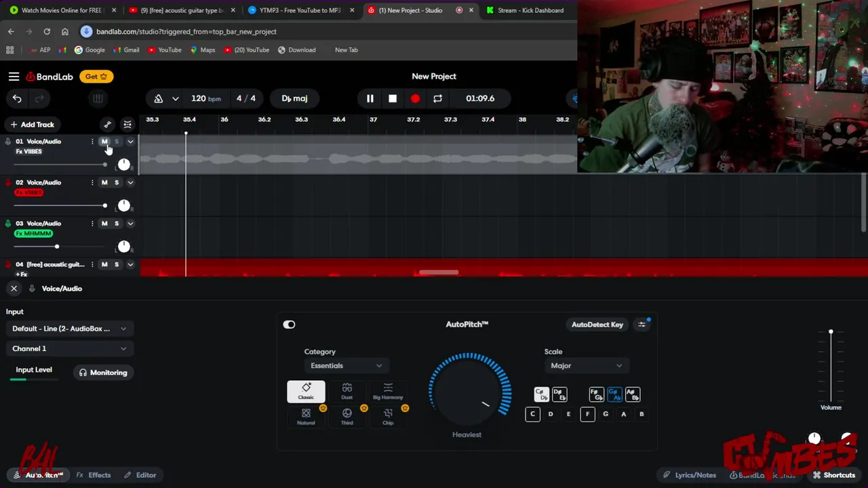This screenshot has width=868, height=488.
Task: Open AutoPitch advanced settings sliders icon
Action: [642, 325]
